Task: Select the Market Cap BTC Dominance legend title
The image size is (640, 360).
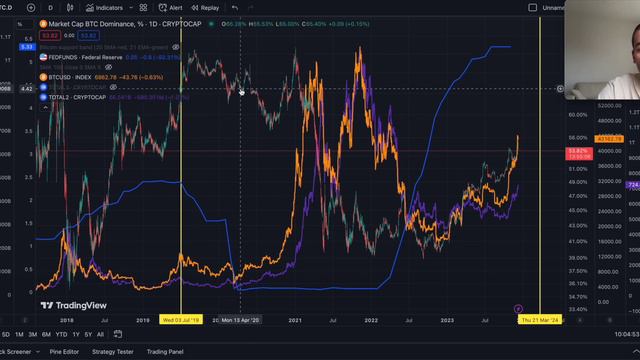Action: tap(125, 24)
